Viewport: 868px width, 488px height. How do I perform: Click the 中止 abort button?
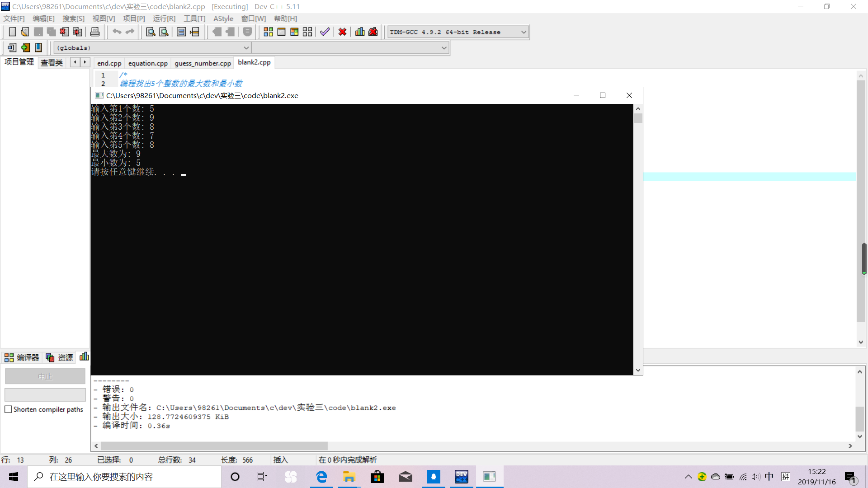[x=45, y=376]
